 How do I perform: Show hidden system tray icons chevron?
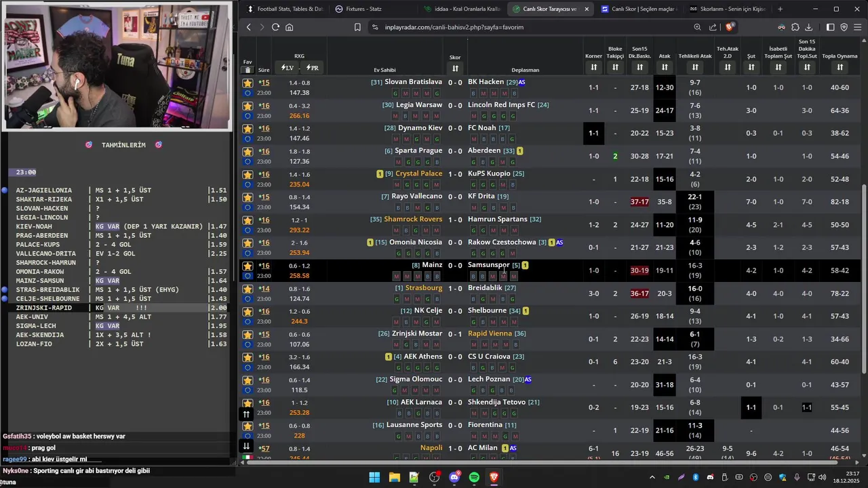point(652,477)
